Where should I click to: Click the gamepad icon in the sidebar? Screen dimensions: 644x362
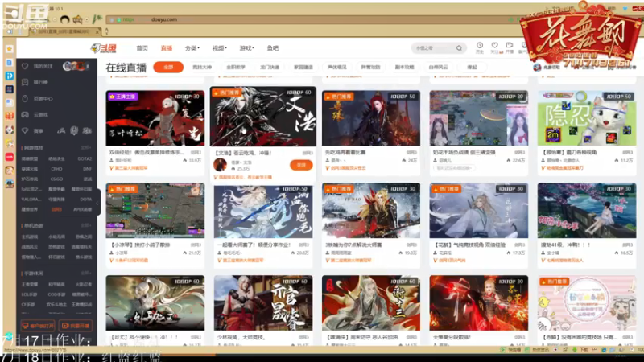(x=25, y=114)
